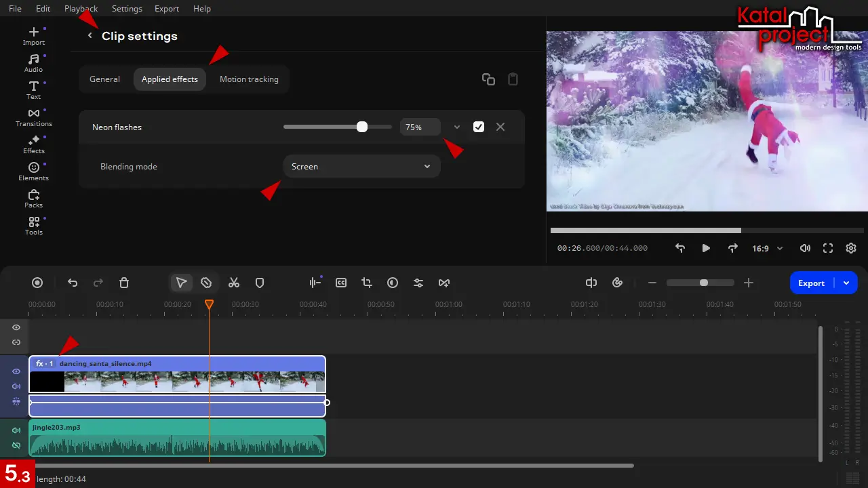Viewport: 868px width, 488px height.
Task: Click the Neon flashes intensity slider
Action: pos(361,127)
